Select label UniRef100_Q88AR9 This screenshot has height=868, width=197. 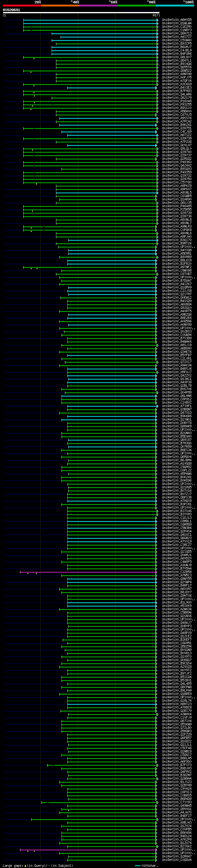(x=177, y=426)
